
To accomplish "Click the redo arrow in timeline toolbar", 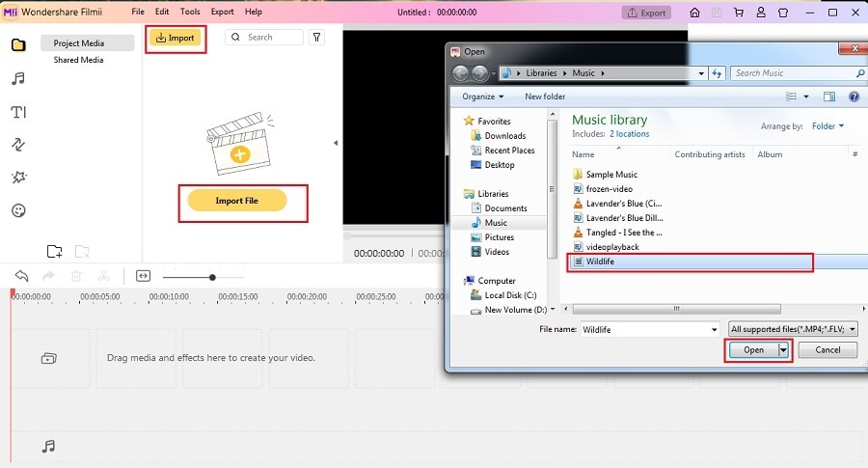I will pos(49,276).
